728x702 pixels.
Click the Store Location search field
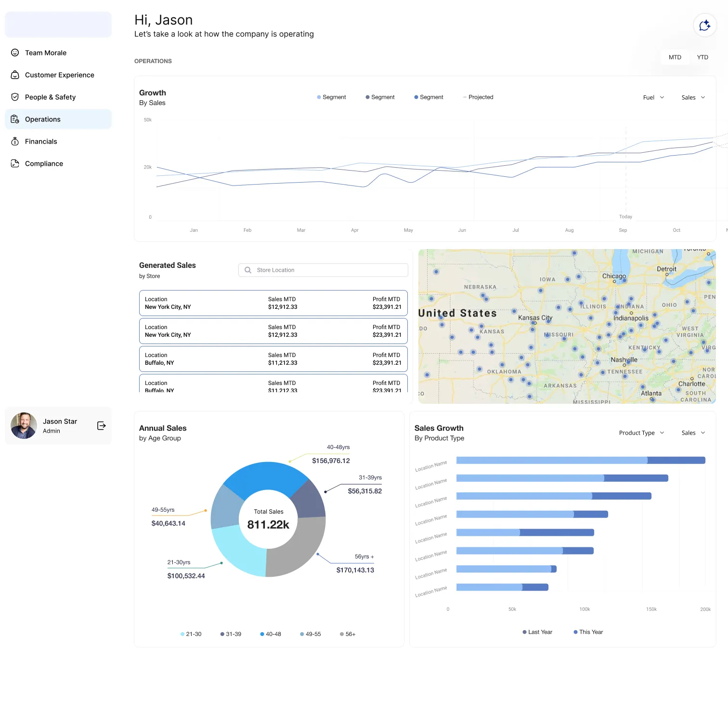pos(323,270)
